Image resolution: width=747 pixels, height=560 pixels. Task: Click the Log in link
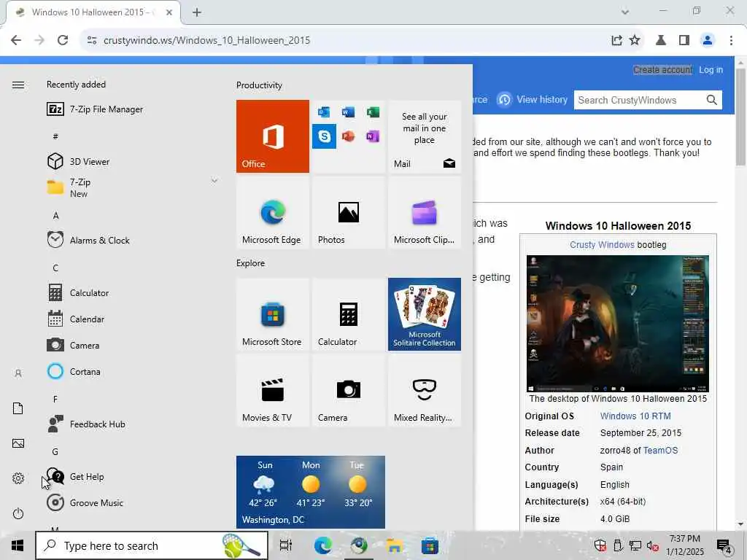click(711, 69)
